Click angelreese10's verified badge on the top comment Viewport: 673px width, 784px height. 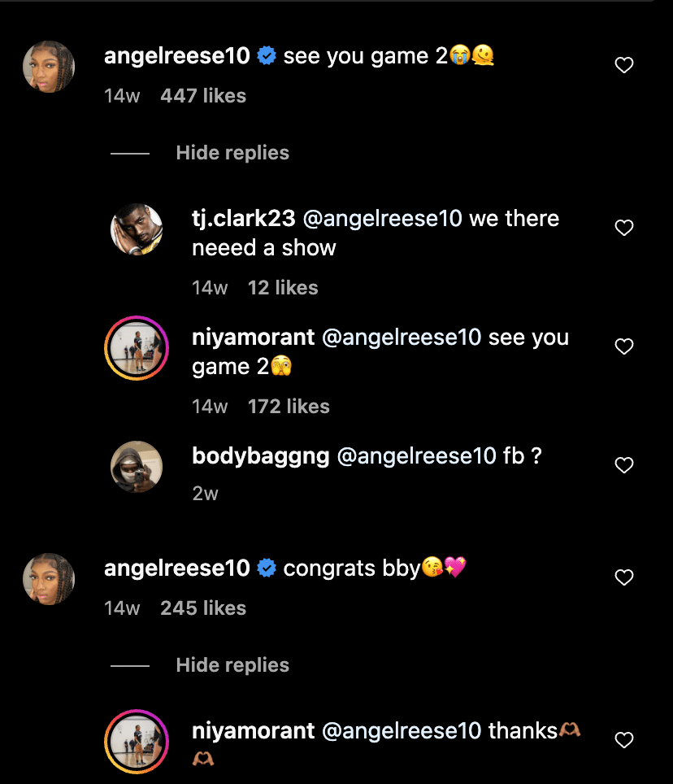(266, 55)
